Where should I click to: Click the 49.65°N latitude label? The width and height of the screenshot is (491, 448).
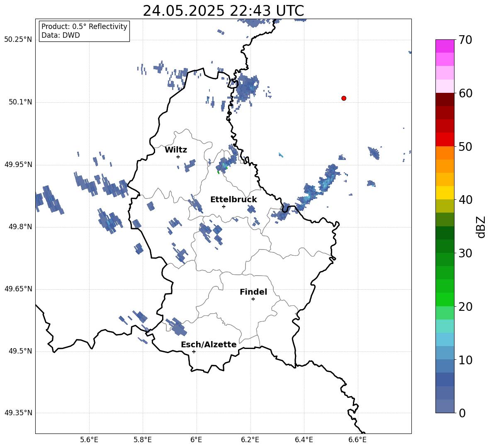point(18,288)
